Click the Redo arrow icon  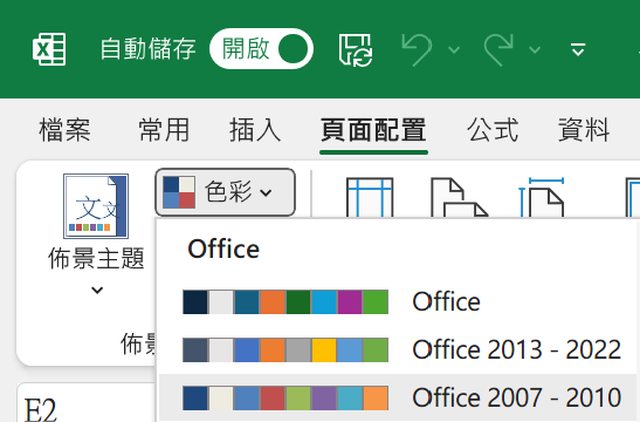coord(500,49)
